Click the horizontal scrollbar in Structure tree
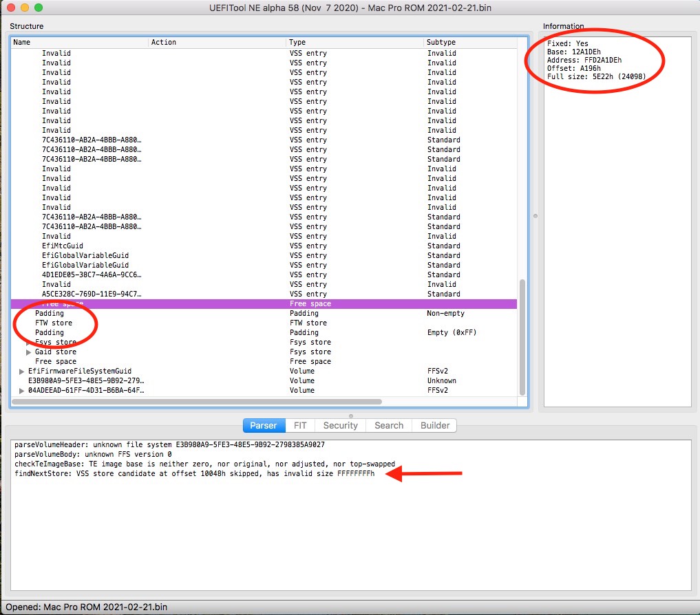The height and width of the screenshot is (615, 700). click(197, 402)
